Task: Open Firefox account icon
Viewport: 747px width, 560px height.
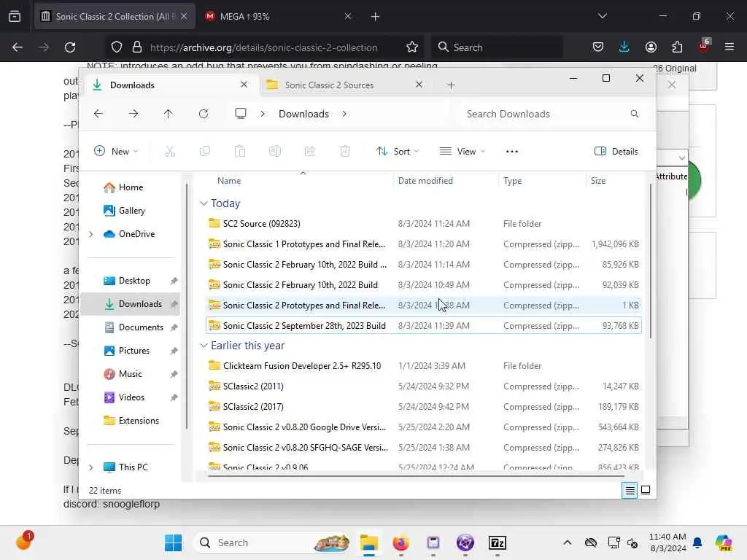Action: (x=651, y=47)
